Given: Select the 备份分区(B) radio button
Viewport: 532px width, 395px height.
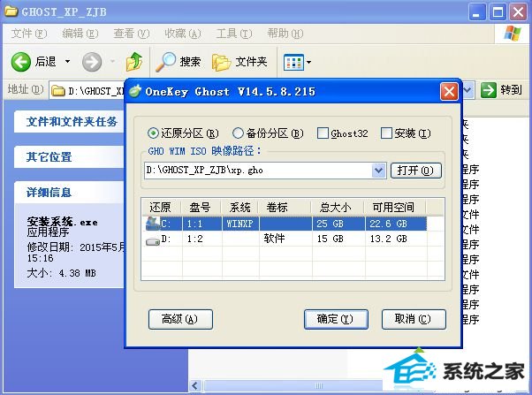Looking at the screenshot, I should coord(238,133).
